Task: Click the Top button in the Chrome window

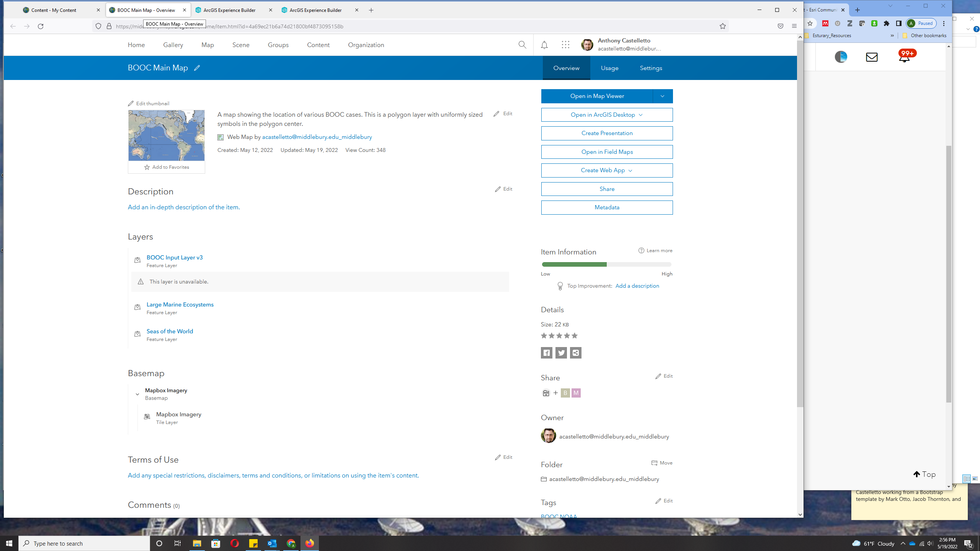Action: coord(924,474)
